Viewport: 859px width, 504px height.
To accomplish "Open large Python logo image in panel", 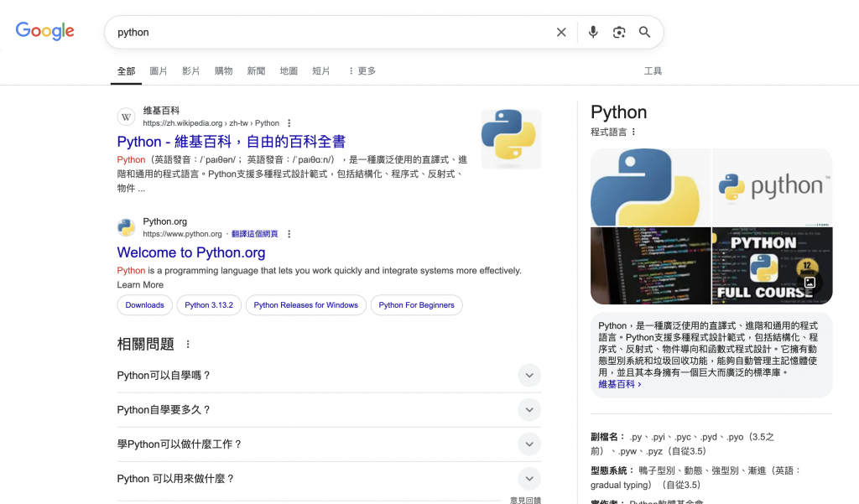I will (x=650, y=187).
